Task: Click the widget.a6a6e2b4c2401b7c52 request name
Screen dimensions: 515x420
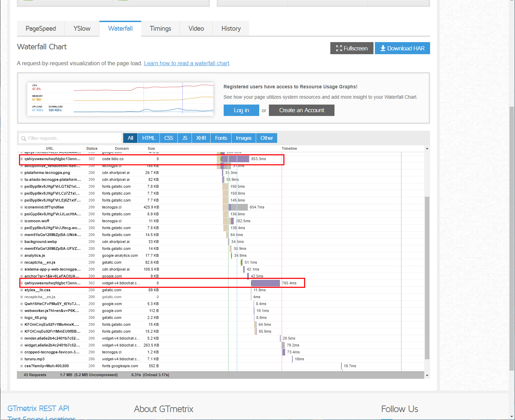Action: [x=52, y=345]
